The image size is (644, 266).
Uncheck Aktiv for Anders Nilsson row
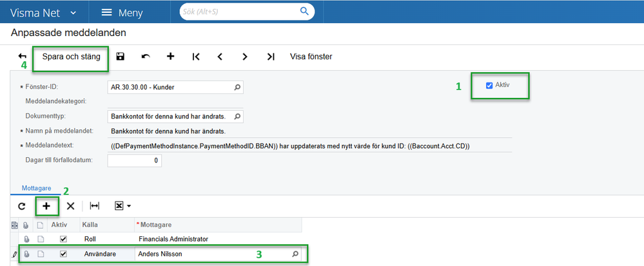pos(63,254)
